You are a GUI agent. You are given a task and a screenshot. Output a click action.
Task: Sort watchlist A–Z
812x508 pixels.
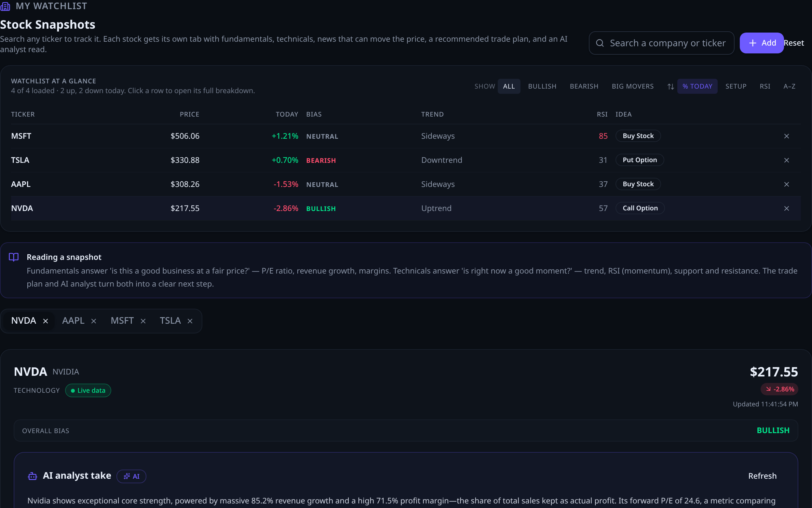pos(789,86)
